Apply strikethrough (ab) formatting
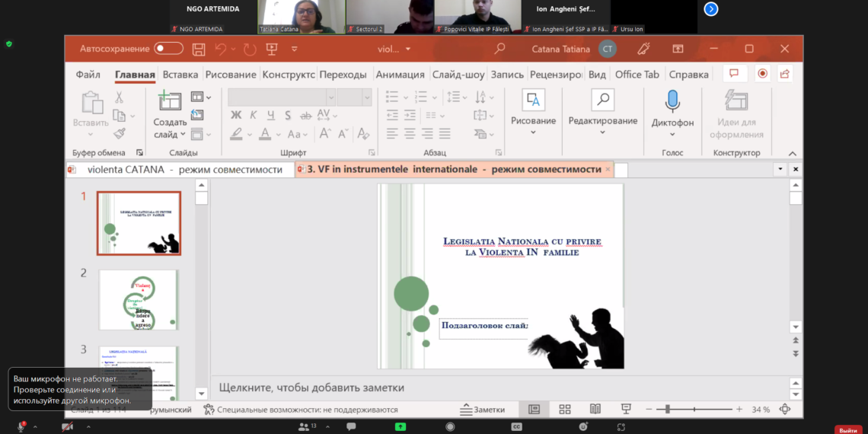Image resolution: width=868 pixels, height=434 pixels. (305, 115)
